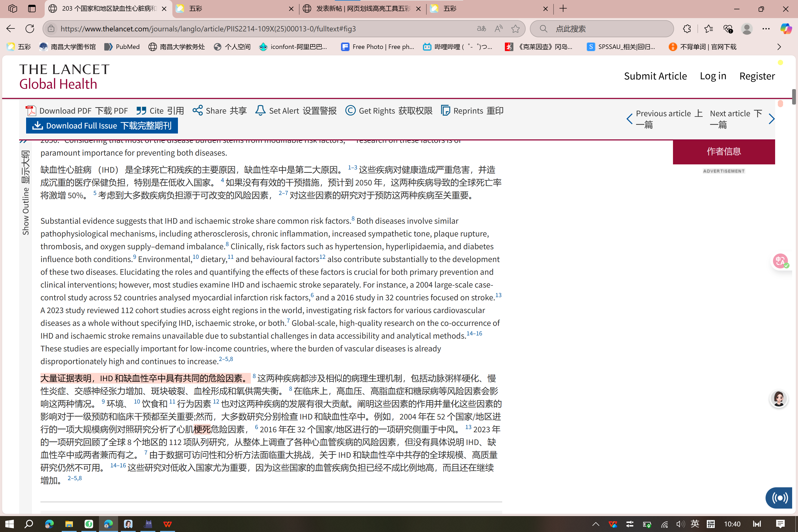
Task: Click the translate page icon in the address bar
Action: click(x=481, y=29)
